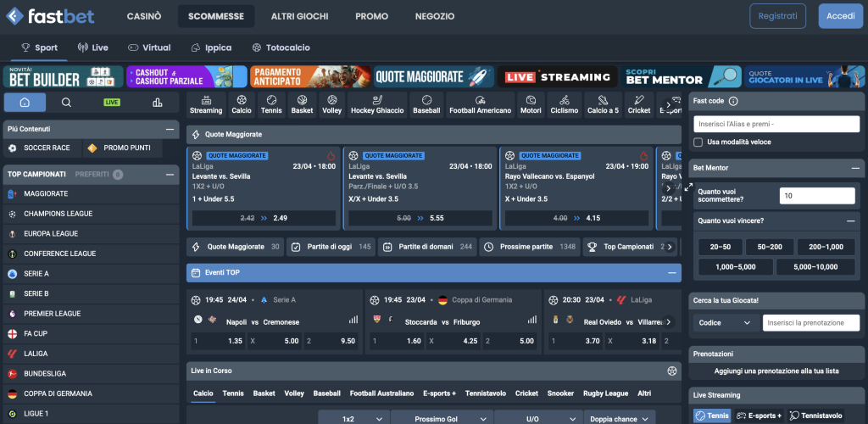This screenshot has height=424, width=868.
Task: Collapse the Eventi TOP section
Action: tap(672, 273)
